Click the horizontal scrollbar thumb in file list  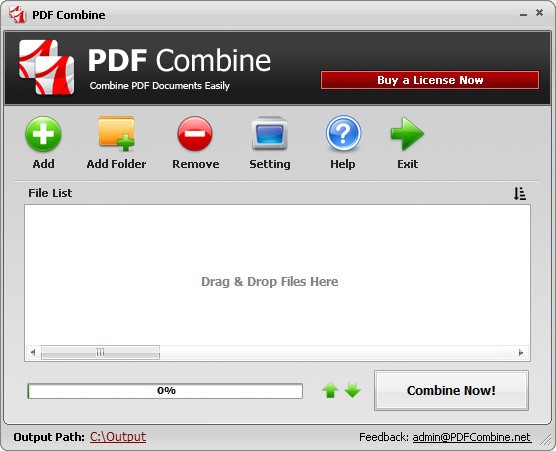pyautogui.click(x=100, y=352)
